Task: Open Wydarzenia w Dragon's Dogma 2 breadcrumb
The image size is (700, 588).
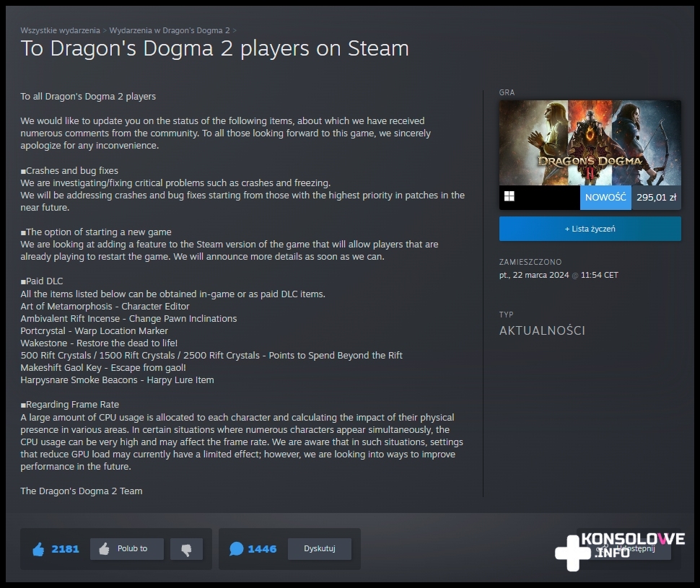Action: click(170, 30)
